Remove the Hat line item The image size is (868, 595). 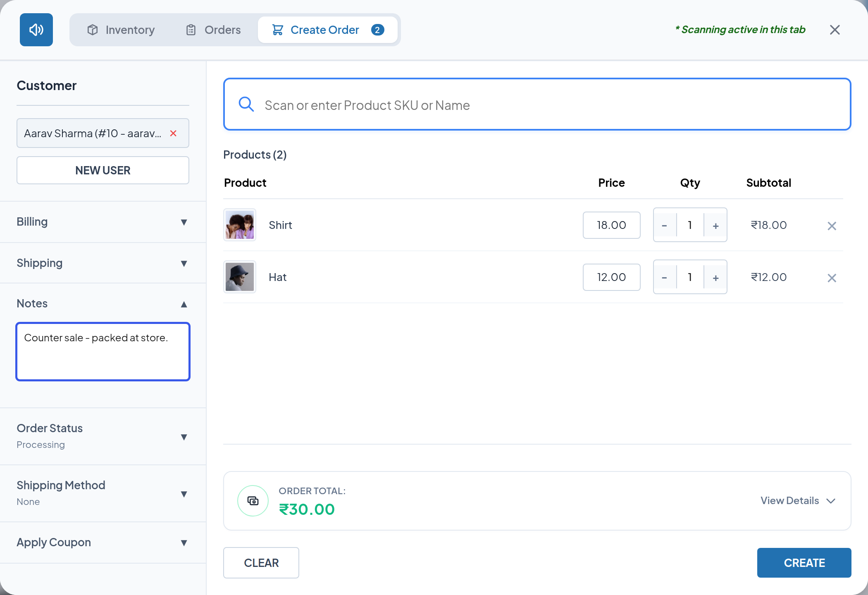point(832,278)
